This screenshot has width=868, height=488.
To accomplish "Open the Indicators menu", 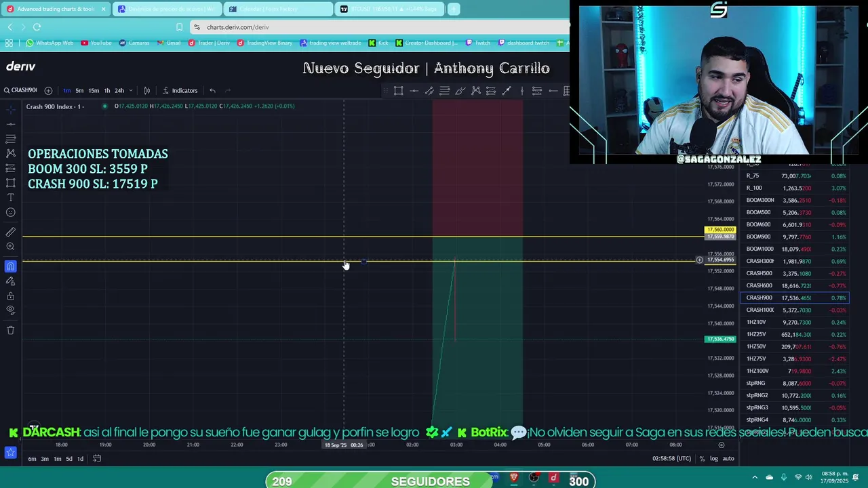I will (x=180, y=90).
